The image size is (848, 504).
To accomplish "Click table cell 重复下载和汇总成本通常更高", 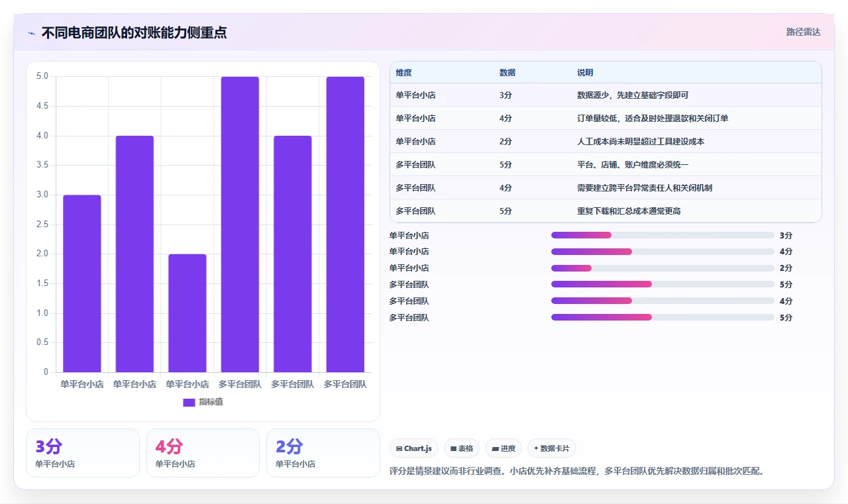I will (x=629, y=211).
